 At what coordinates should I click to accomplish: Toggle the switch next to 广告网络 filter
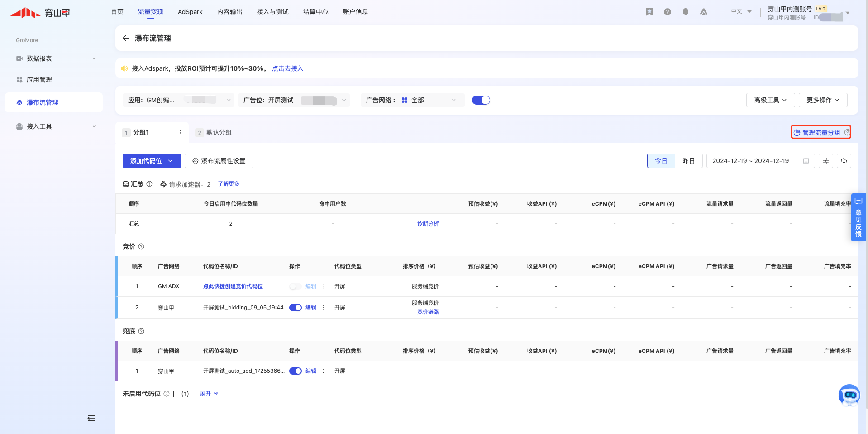click(x=481, y=100)
